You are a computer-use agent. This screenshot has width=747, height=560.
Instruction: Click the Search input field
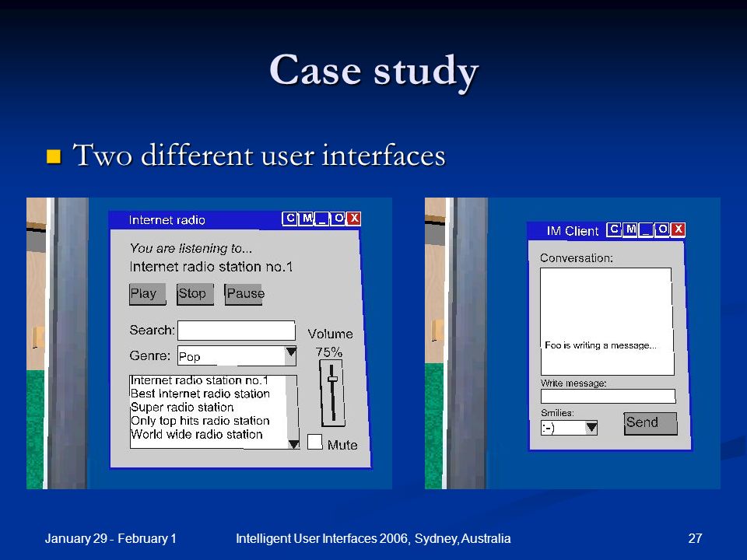(x=237, y=331)
